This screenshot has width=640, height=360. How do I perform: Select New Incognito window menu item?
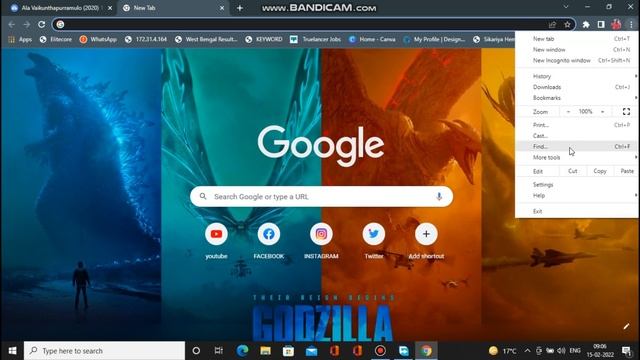tap(576, 60)
